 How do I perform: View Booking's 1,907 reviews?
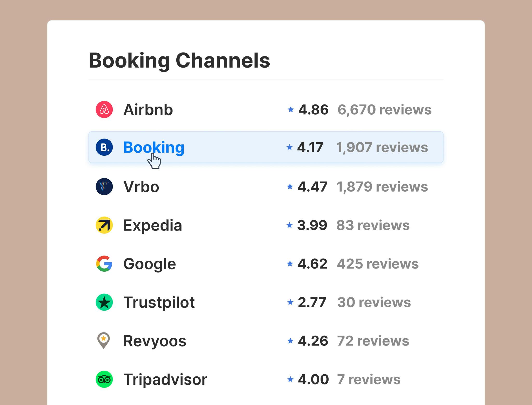coord(382,147)
